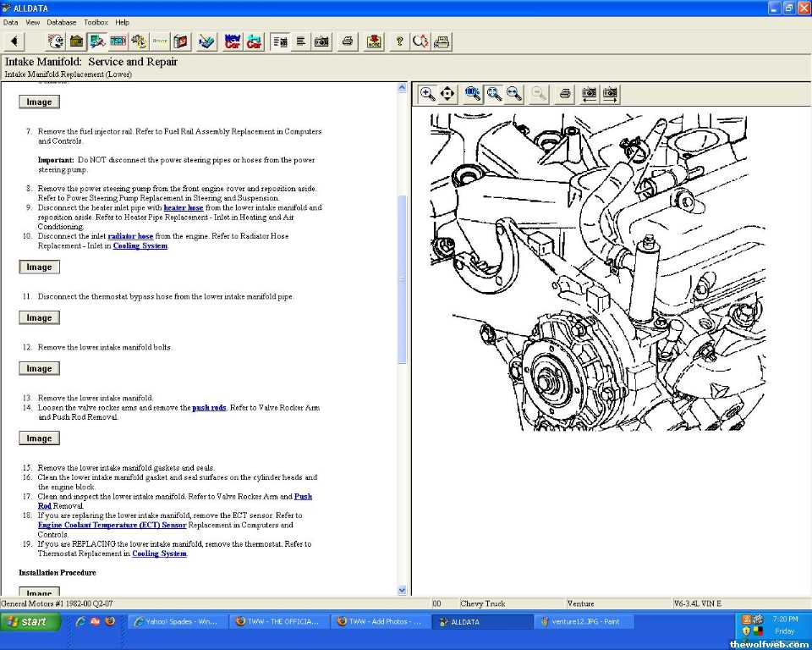Screen dimensions: 812x650
Task: Click the Note toolbar icon
Action: [374, 41]
